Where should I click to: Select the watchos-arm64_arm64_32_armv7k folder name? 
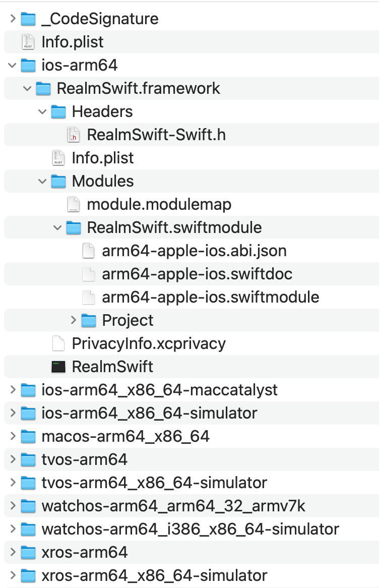click(x=173, y=507)
